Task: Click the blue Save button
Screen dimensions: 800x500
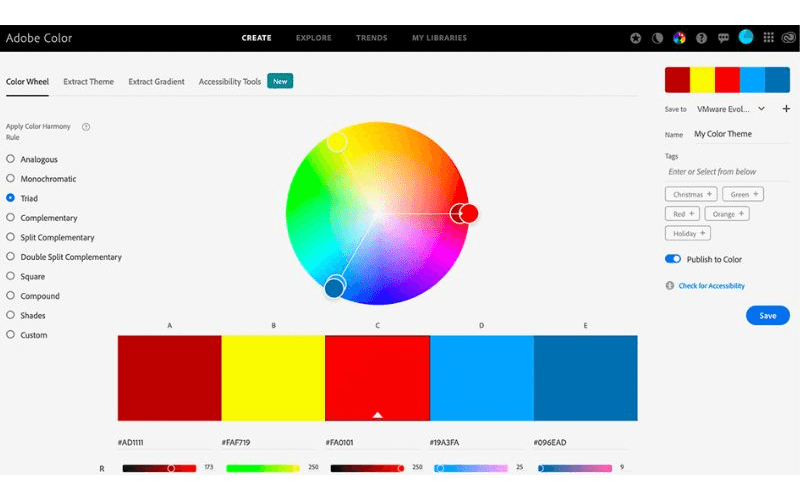Action: pos(767,315)
